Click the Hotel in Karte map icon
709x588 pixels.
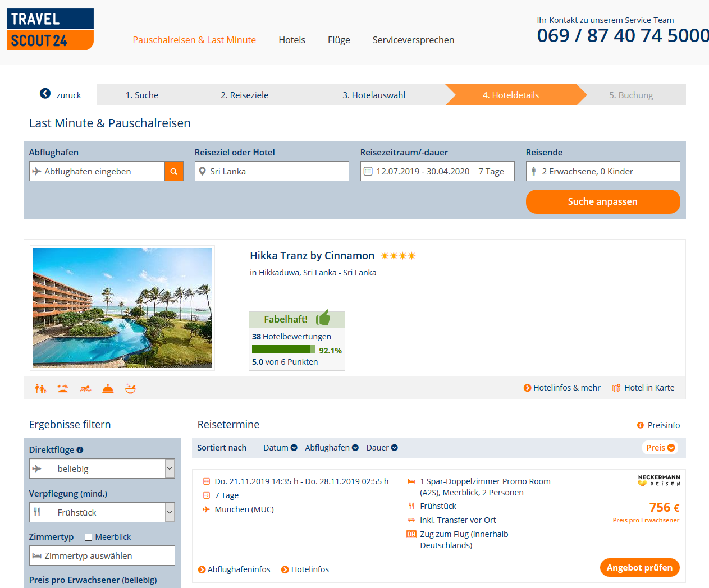pos(616,388)
